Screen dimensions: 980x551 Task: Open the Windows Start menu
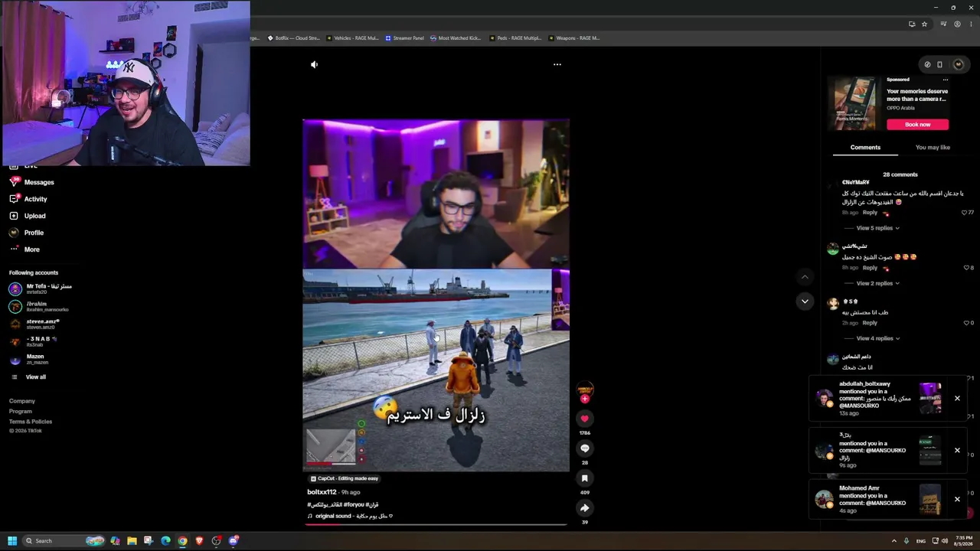pos(12,541)
